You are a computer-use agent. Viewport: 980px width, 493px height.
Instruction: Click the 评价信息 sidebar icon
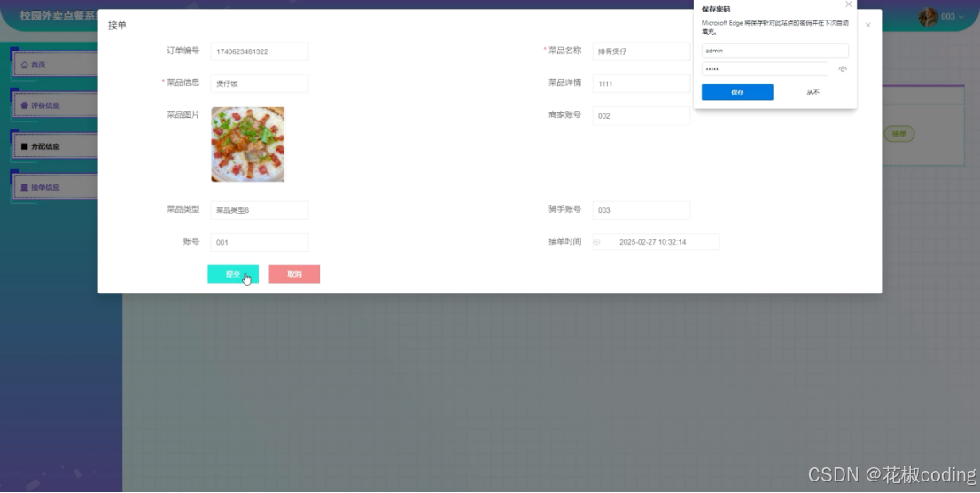pos(25,106)
